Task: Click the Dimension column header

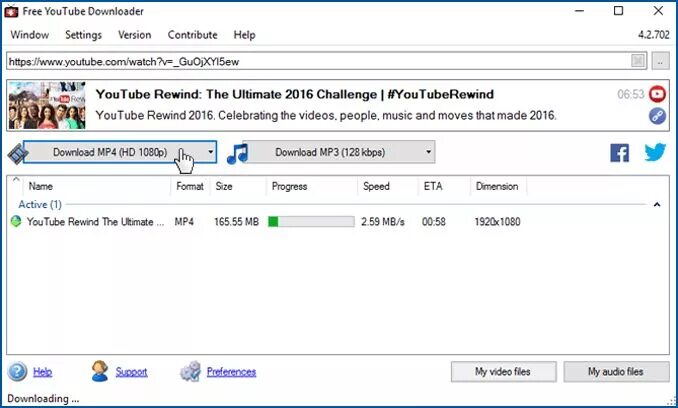Action: pyautogui.click(x=498, y=186)
